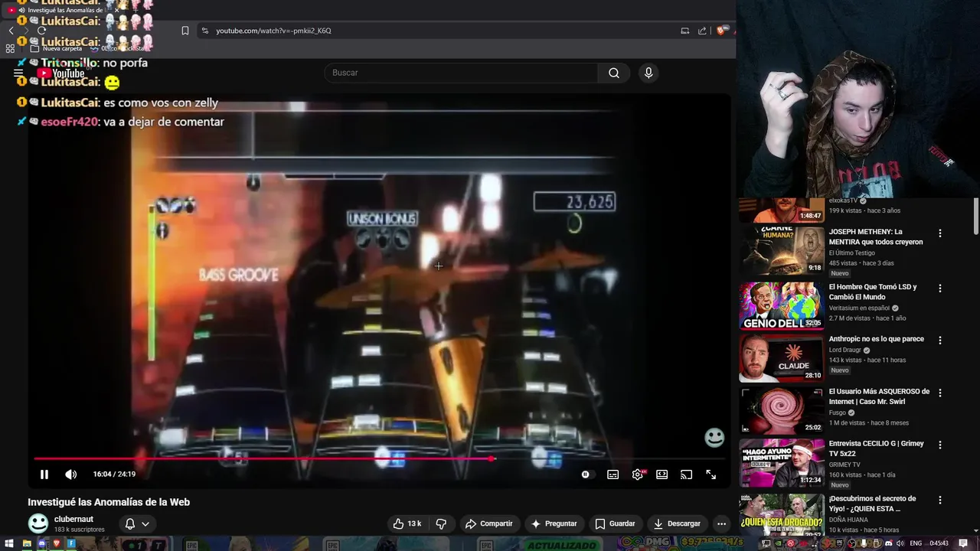Open the ENG language indicator
Image resolution: width=980 pixels, height=551 pixels.
[x=916, y=544]
